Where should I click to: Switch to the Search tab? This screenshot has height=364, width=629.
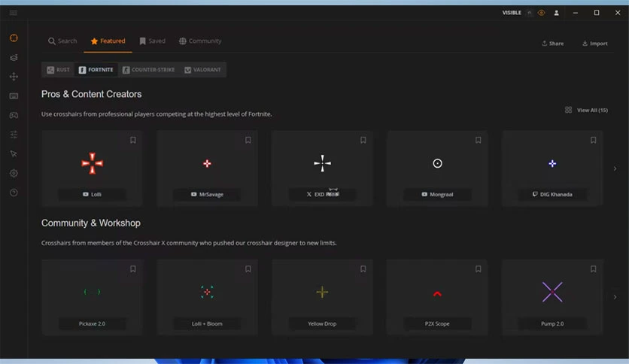click(62, 41)
